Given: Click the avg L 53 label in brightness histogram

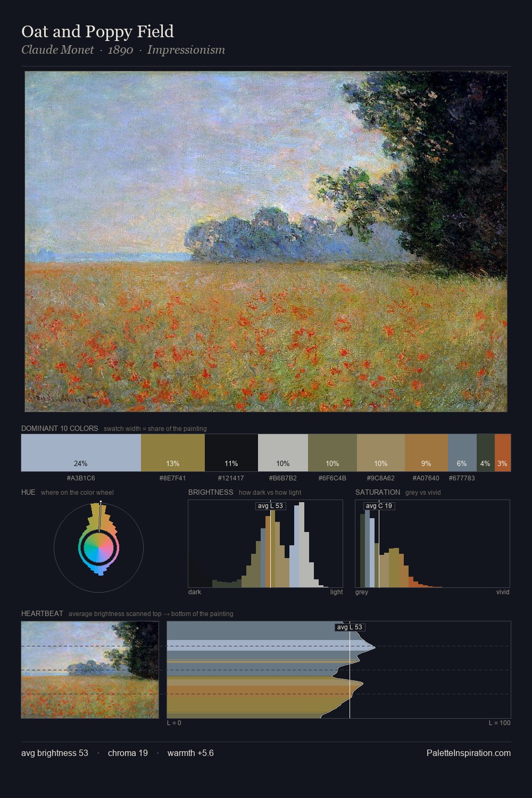Looking at the screenshot, I should tap(271, 506).
